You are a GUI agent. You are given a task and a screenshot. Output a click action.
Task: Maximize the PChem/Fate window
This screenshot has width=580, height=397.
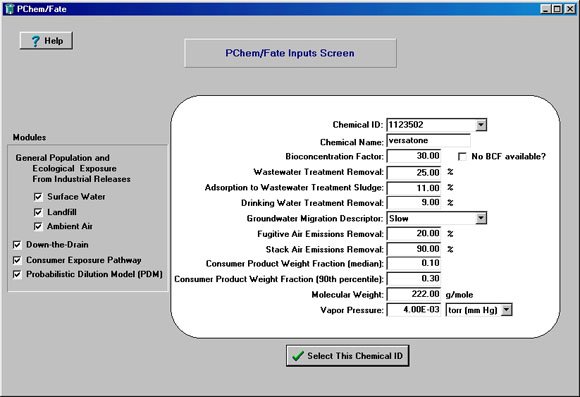point(557,9)
